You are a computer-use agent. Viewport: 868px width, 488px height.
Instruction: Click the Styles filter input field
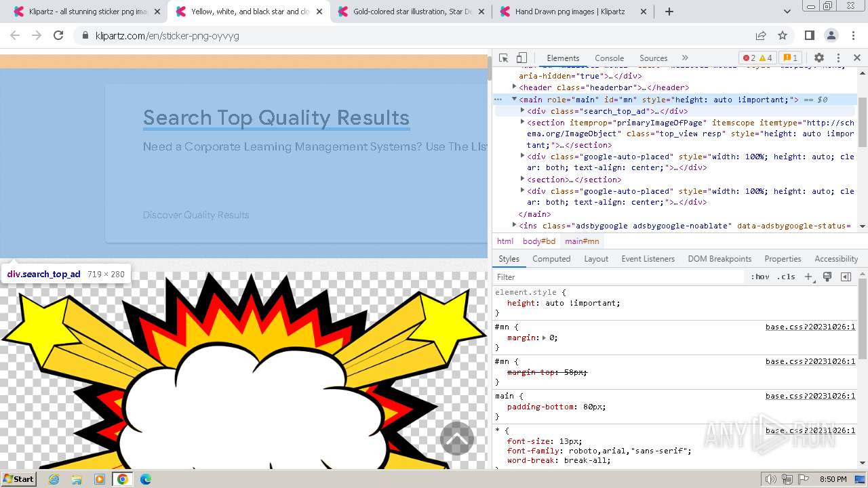[620, 277]
